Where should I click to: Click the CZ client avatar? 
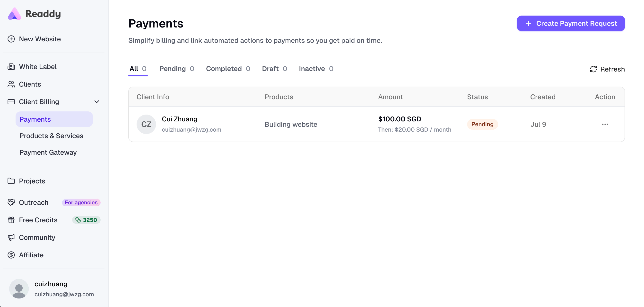(x=146, y=124)
